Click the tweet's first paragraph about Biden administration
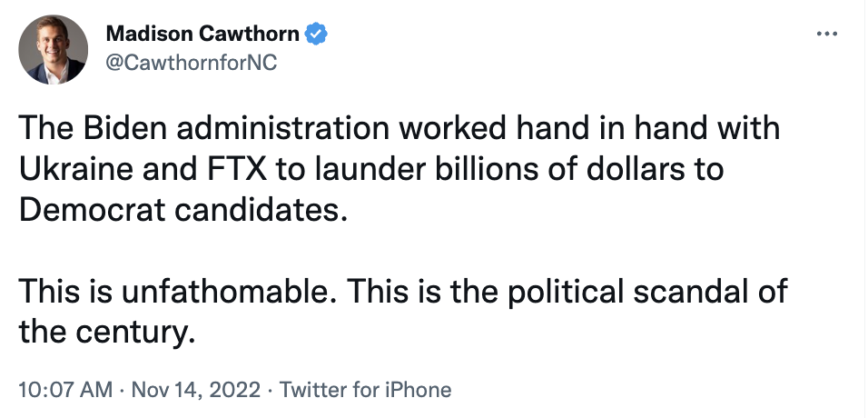 [399, 170]
